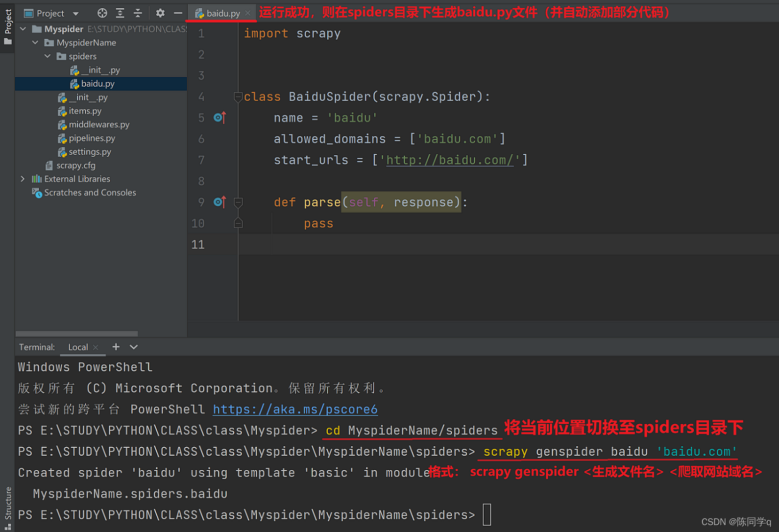Click the Project panel horizontal scrollbar

point(76,334)
